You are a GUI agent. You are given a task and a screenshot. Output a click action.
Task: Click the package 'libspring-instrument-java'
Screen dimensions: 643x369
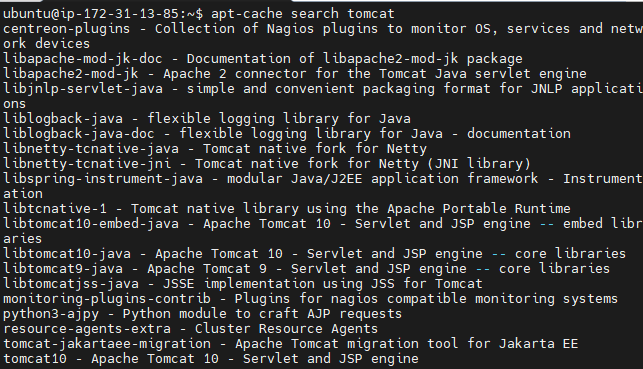click(x=103, y=179)
